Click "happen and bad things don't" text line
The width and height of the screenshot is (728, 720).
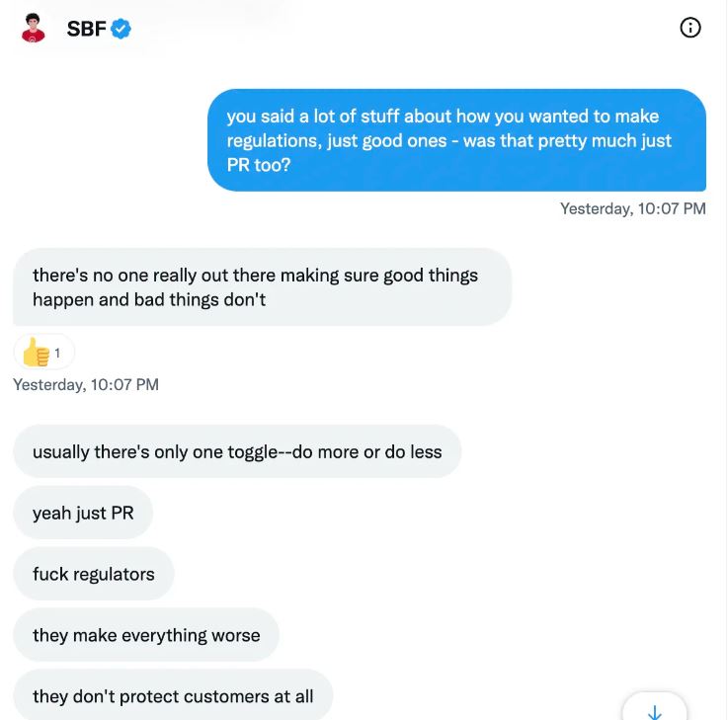pos(149,299)
